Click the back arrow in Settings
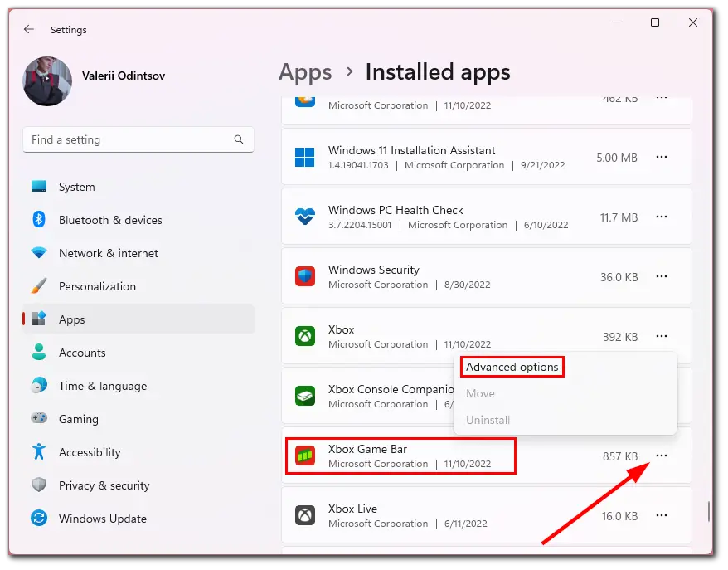 coord(29,29)
